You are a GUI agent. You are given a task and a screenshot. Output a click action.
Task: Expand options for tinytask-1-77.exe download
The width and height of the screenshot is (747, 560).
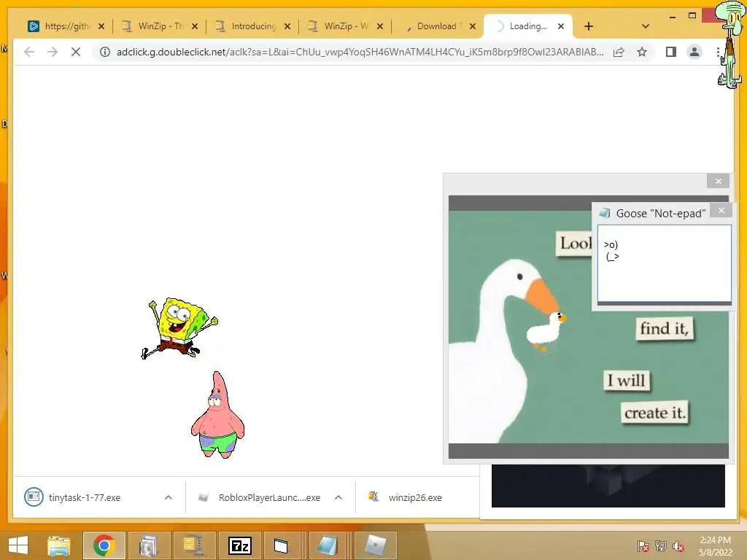point(169,497)
